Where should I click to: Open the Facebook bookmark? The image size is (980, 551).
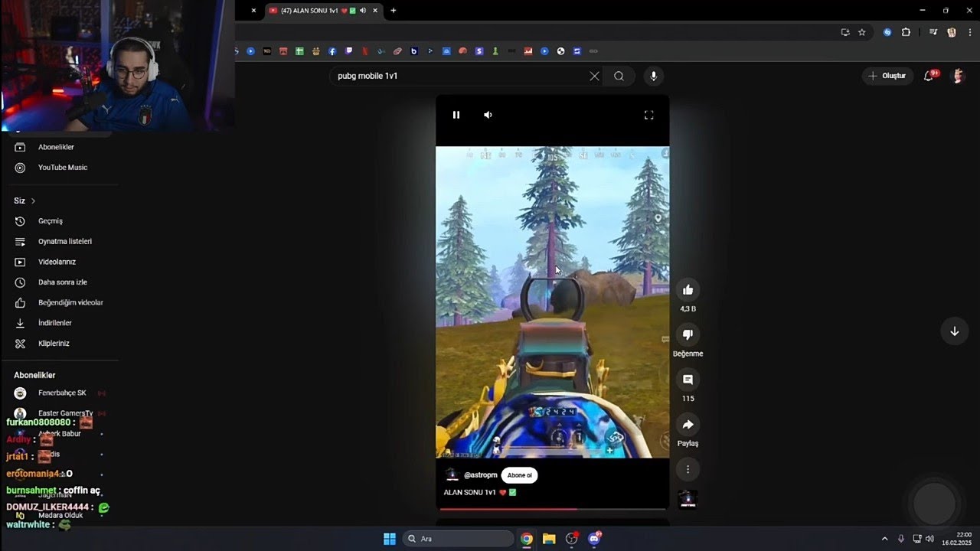point(332,51)
